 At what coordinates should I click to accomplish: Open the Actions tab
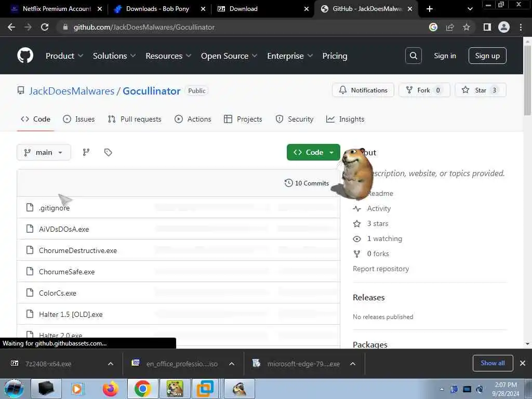193,119
